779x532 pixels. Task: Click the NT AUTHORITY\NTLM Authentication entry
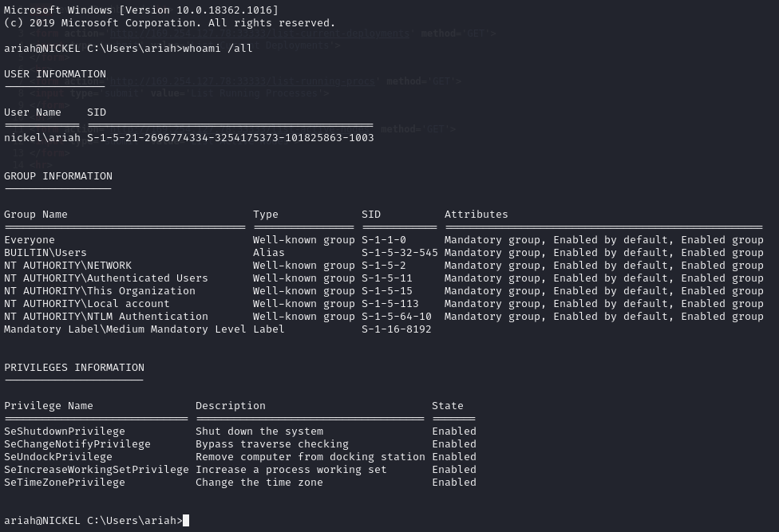[106, 317]
